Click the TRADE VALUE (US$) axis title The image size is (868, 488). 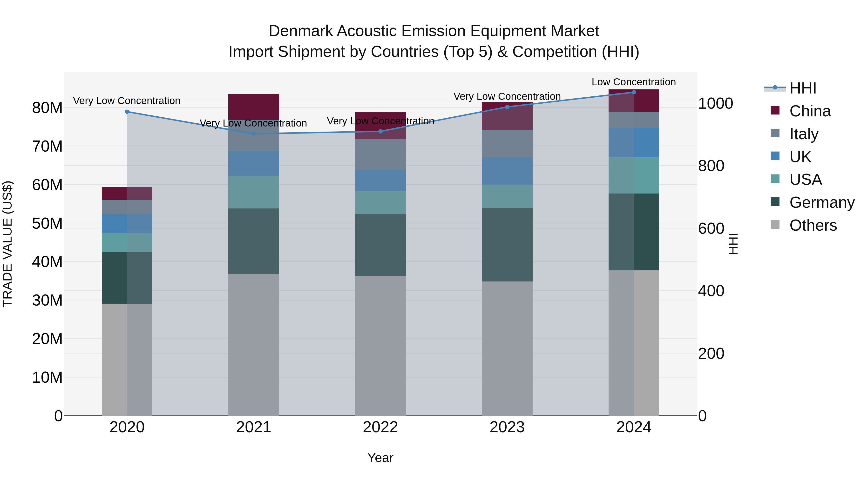pyautogui.click(x=7, y=244)
